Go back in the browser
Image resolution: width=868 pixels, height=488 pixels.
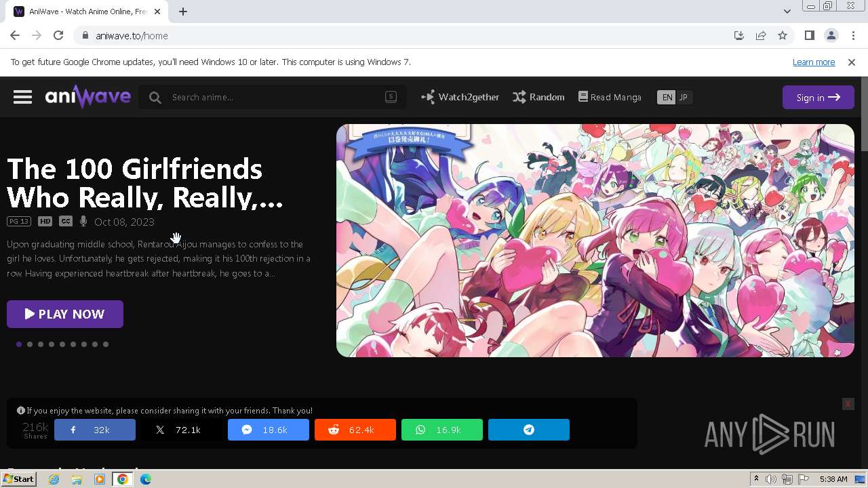coord(15,36)
